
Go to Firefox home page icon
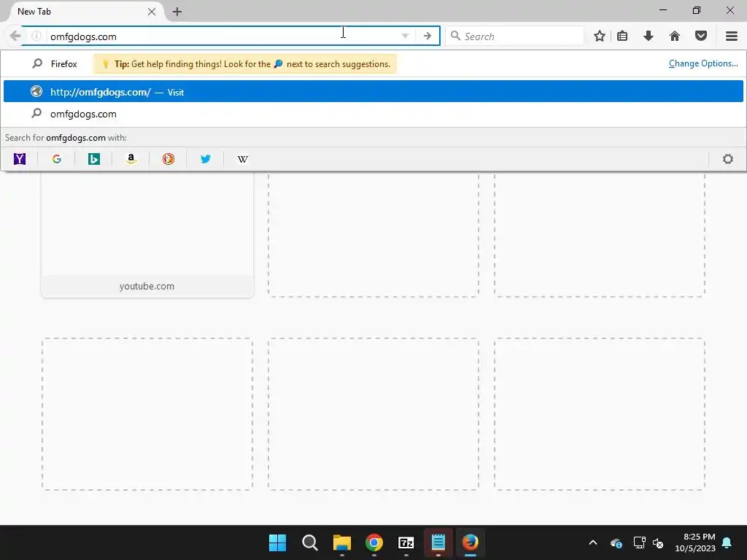click(675, 36)
